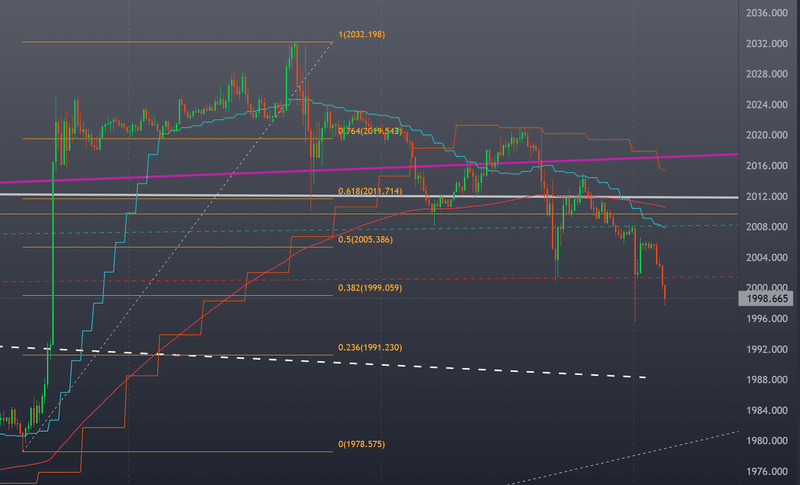Click the 0.618(2011.714) Fibonacci label
This screenshot has height=485, width=800.
pos(370,191)
